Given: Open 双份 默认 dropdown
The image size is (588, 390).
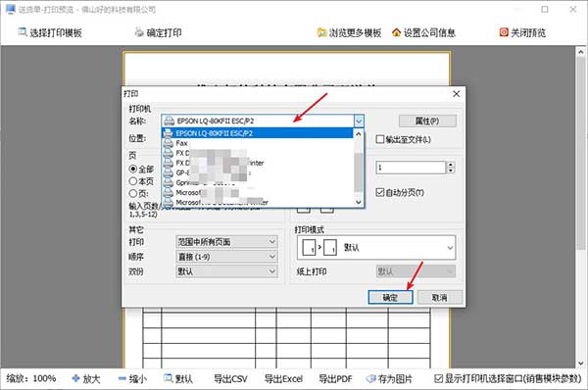Looking at the screenshot, I should pos(227,271).
